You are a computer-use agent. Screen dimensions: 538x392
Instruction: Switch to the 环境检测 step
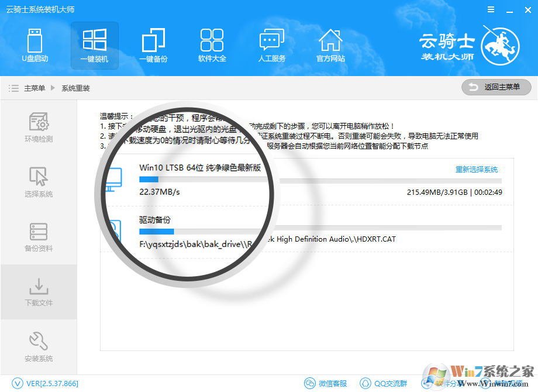point(39,128)
